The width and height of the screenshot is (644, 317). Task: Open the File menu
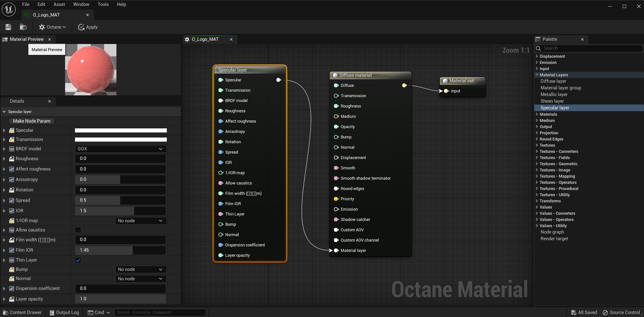pos(26,4)
